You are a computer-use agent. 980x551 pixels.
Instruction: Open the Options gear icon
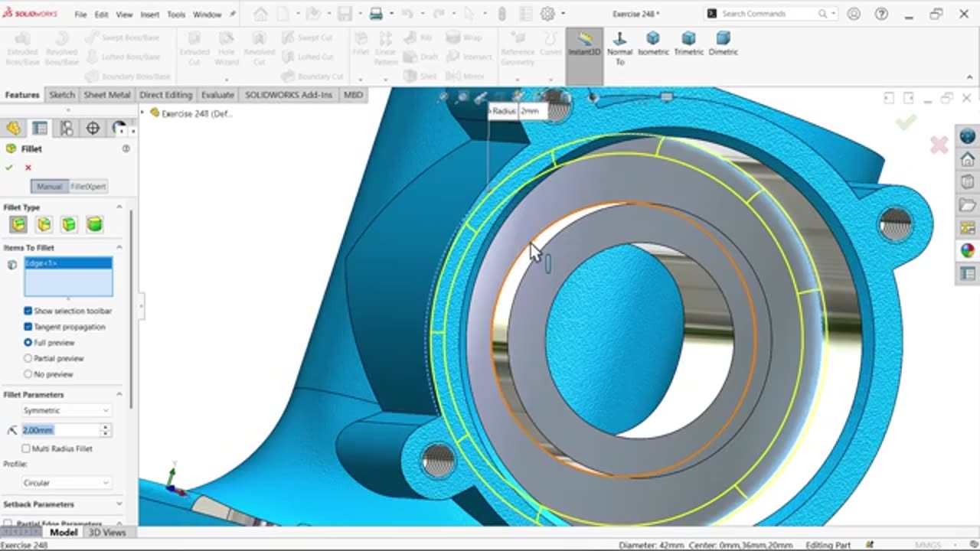tap(547, 14)
